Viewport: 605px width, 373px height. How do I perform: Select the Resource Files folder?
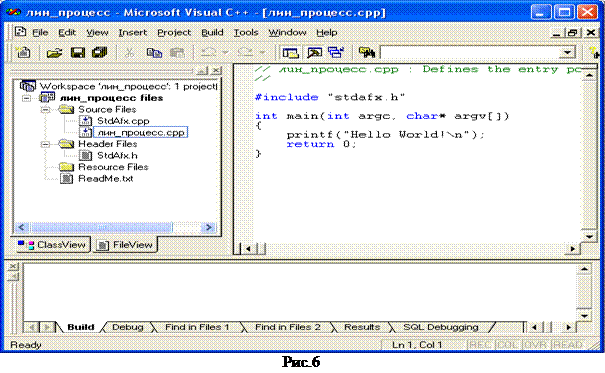[113, 167]
